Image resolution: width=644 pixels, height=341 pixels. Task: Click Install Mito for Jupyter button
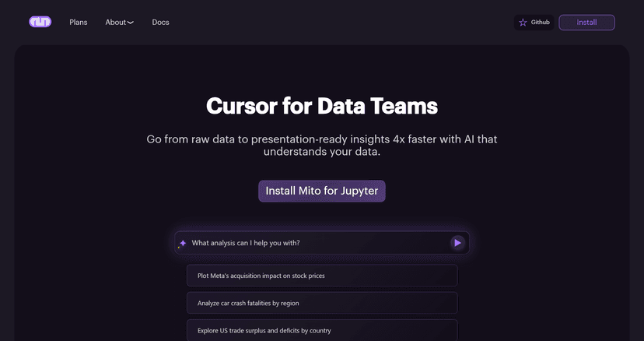[322, 191]
